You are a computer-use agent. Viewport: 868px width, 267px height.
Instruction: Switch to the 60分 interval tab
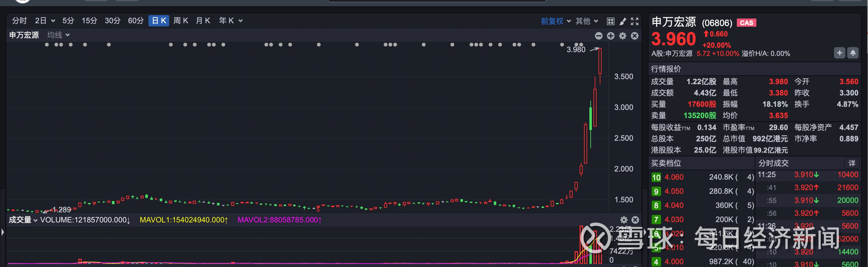[x=136, y=21]
